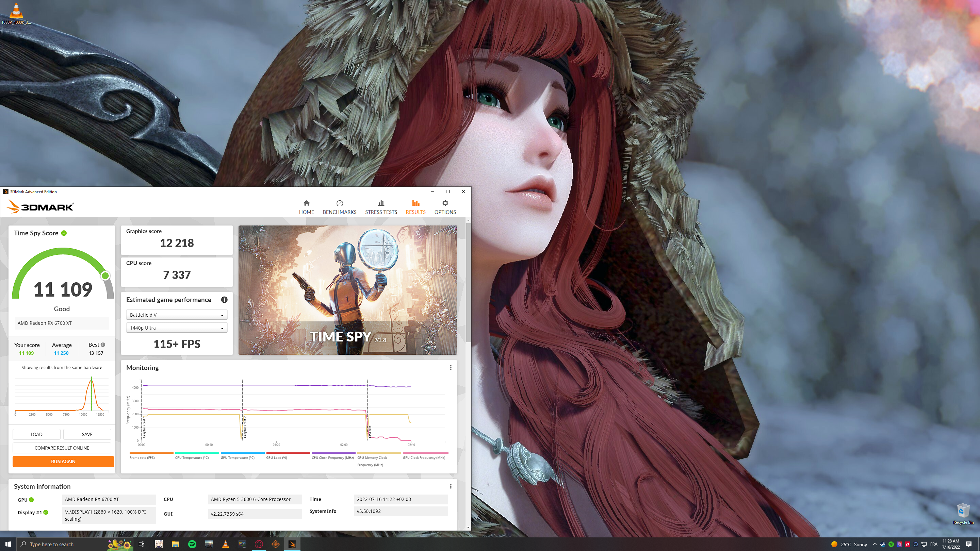
Task: Click the Display #1 green checkmark
Action: [46, 512]
